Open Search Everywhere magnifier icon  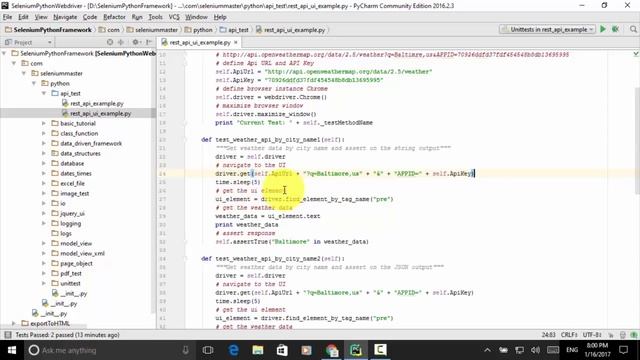click(633, 29)
